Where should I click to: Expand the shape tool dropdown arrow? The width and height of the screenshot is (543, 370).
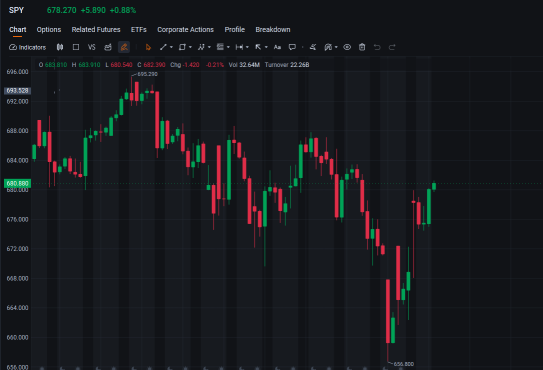pyautogui.click(x=190, y=47)
